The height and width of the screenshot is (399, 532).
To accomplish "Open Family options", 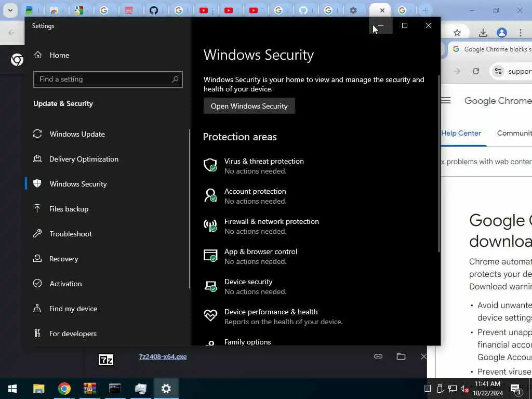I will 248,342.
